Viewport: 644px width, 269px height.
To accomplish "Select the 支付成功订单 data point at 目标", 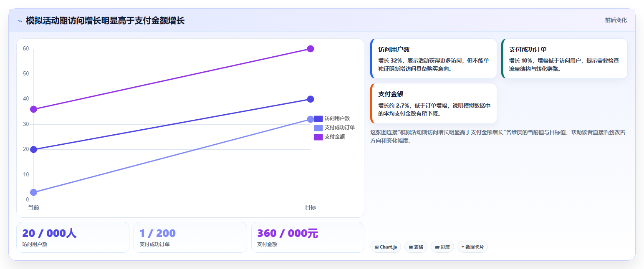I will pyautogui.click(x=311, y=119).
